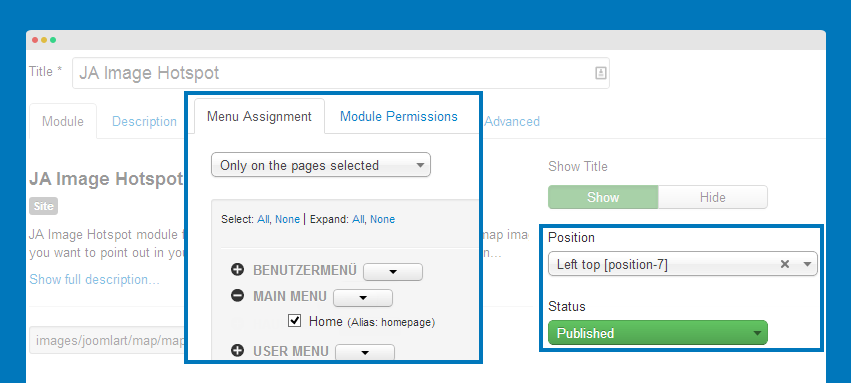The width and height of the screenshot is (851, 383).
Task: Click the plus icon beside BENUTZERMENÜ
Action: tap(237, 270)
